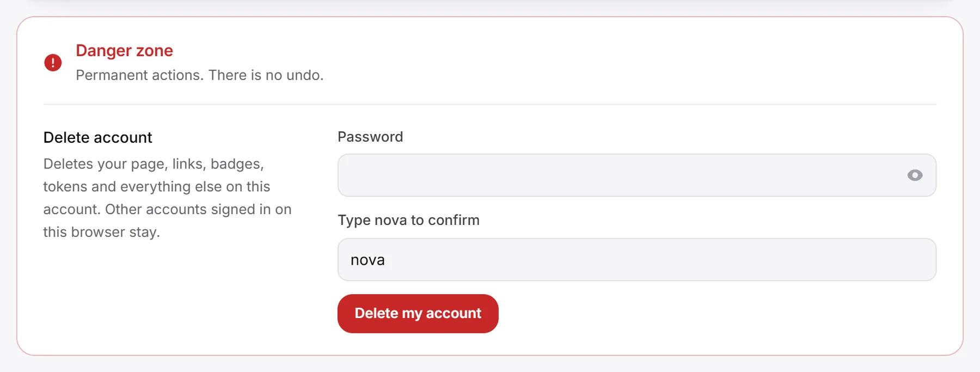The image size is (980, 372).
Task: Click the word 'zone' in the red heading
Action: [x=155, y=51]
